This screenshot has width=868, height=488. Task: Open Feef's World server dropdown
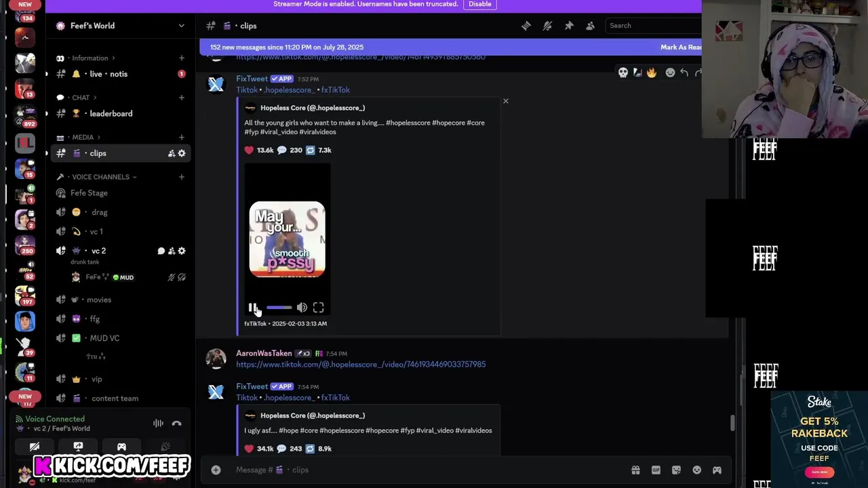pos(181,26)
